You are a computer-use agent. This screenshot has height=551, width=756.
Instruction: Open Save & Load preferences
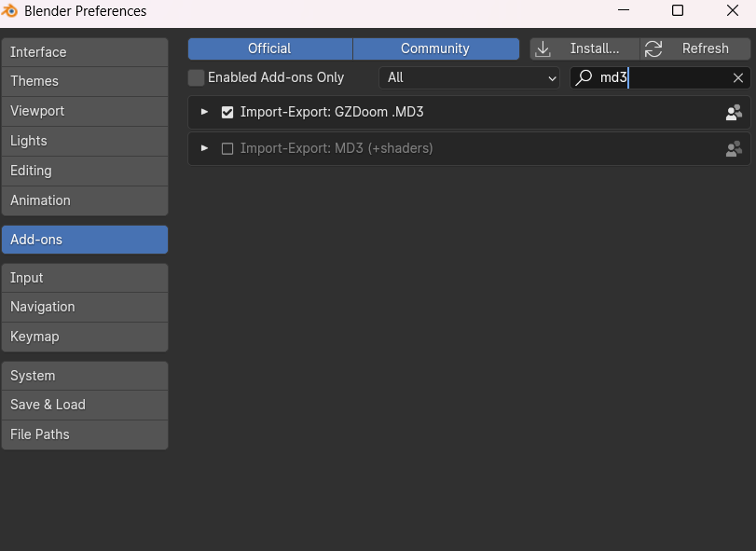85,405
